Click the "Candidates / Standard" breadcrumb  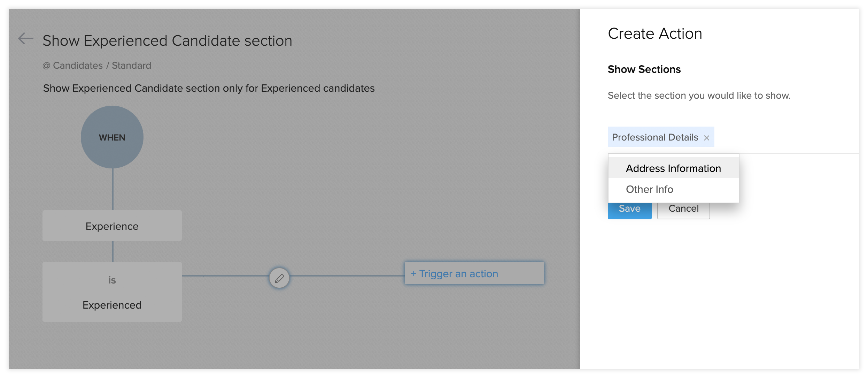click(x=102, y=66)
